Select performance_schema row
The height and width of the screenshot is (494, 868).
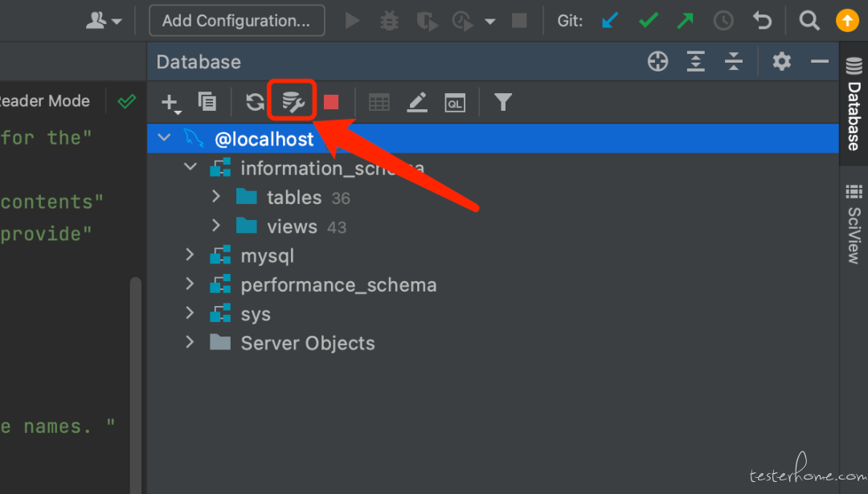click(x=493, y=285)
